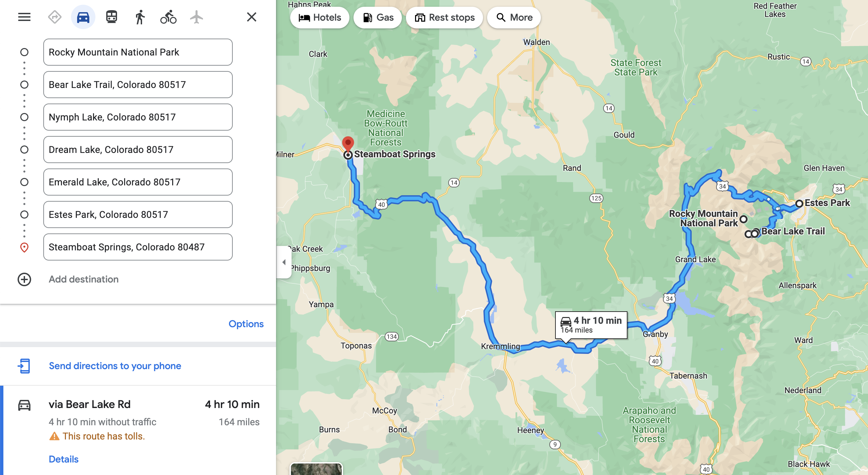The height and width of the screenshot is (475, 868).
Task: Open the satellite layer thumbnail
Action: 316,469
